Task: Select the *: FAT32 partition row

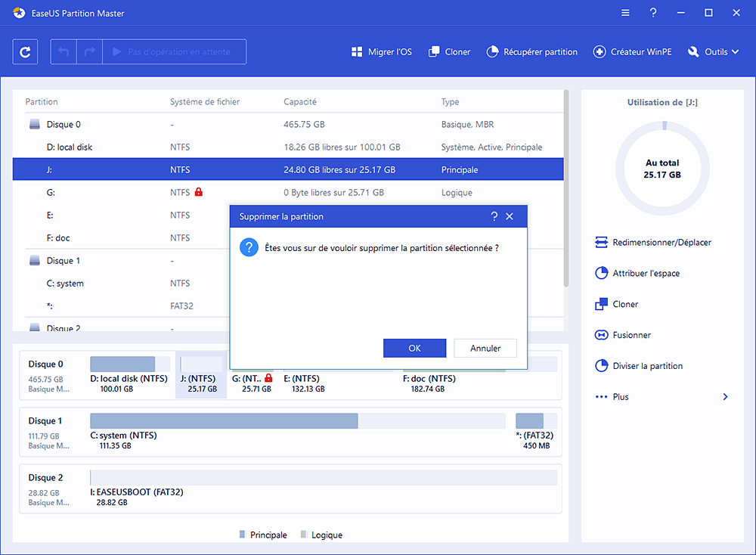Action: 121,305
